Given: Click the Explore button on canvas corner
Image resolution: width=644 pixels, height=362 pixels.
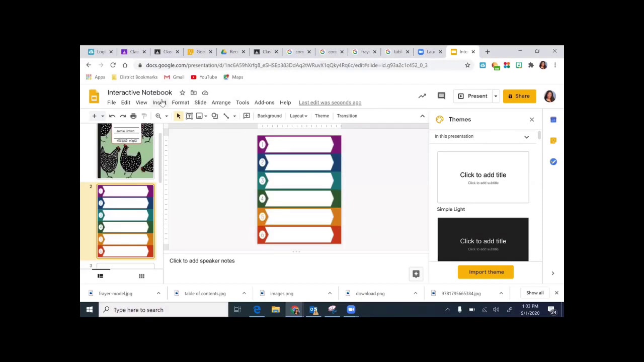Looking at the screenshot, I should 416,274.
